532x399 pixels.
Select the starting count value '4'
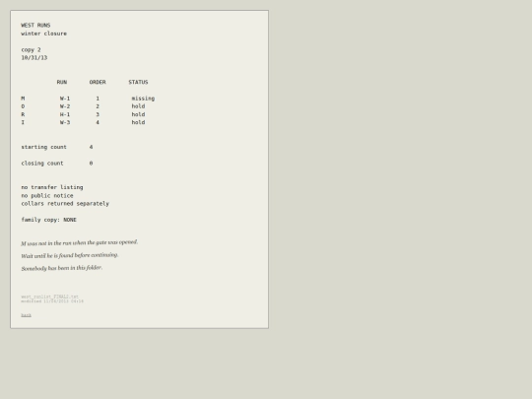tap(91, 147)
